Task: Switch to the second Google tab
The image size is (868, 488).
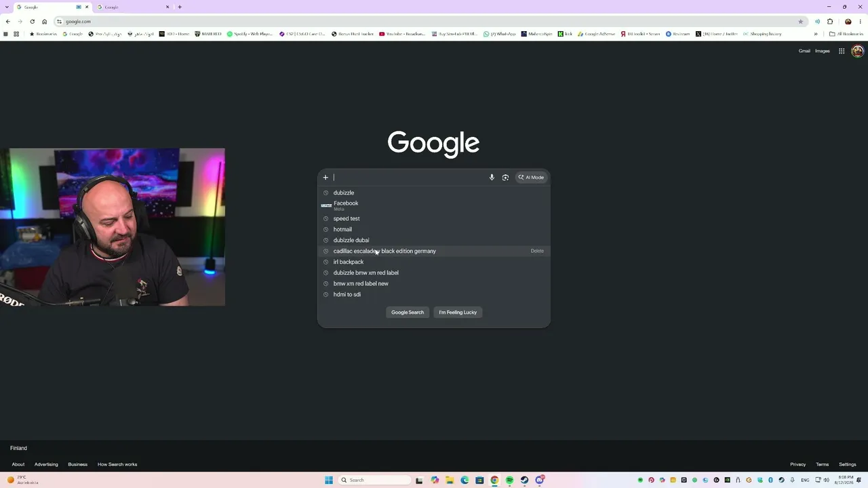Action: pos(132,7)
